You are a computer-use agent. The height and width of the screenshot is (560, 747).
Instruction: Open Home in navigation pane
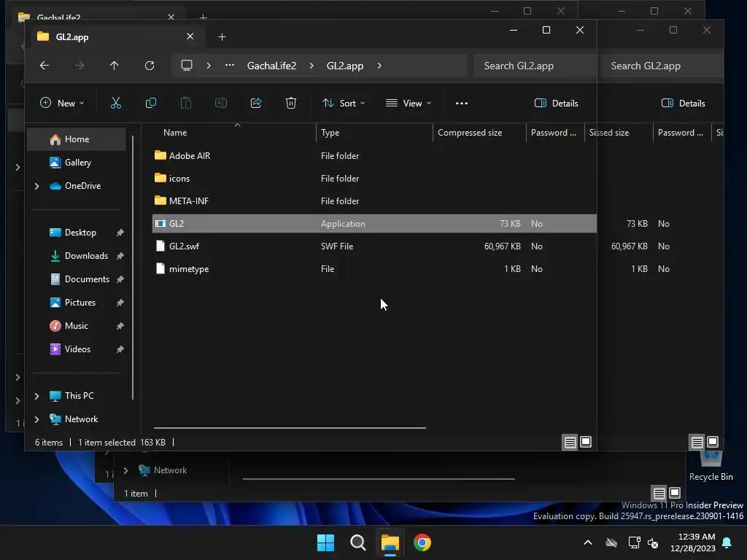(x=76, y=139)
